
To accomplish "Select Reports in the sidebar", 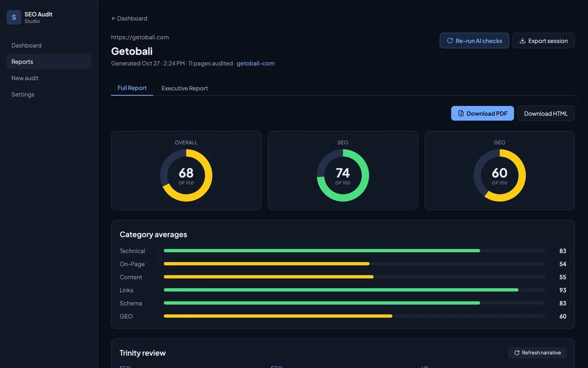I will coord(49,62).
